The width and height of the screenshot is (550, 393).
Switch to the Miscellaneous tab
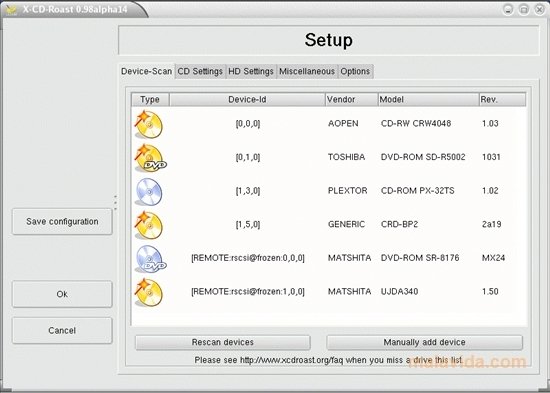tap(307, 71)
